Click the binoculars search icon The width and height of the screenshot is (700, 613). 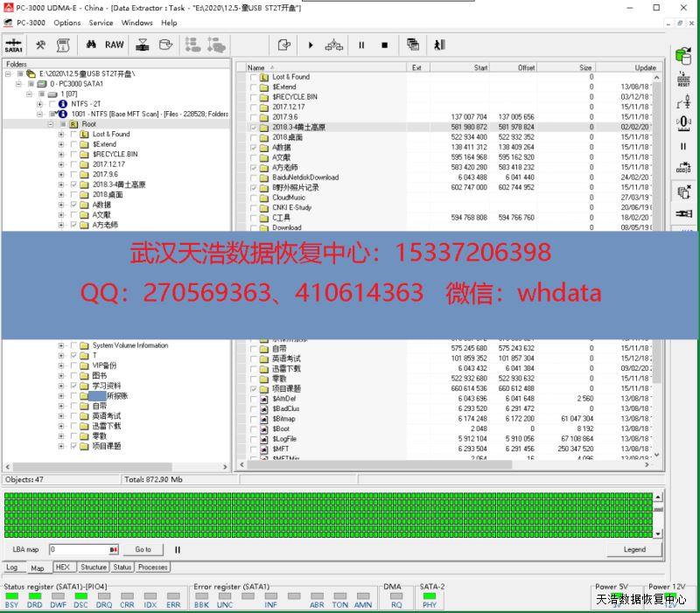(x=90, y=45)
